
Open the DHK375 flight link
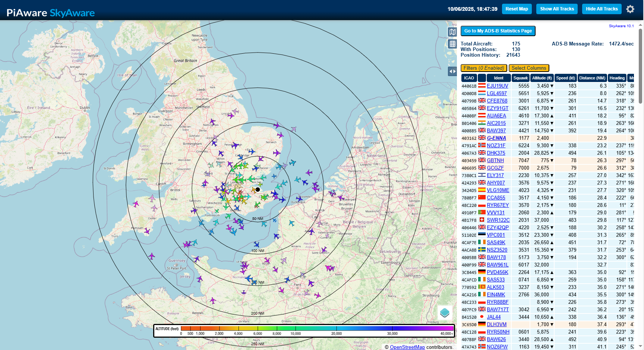(496, 153)
